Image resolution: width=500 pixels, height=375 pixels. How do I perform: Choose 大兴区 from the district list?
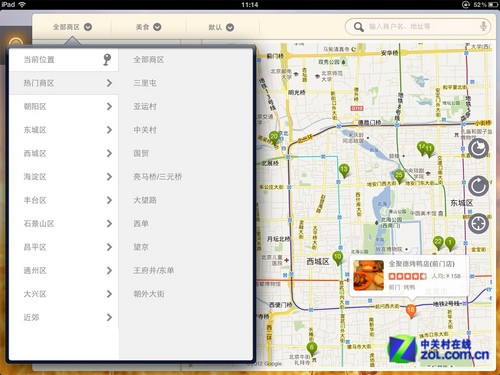click(64, 294)
